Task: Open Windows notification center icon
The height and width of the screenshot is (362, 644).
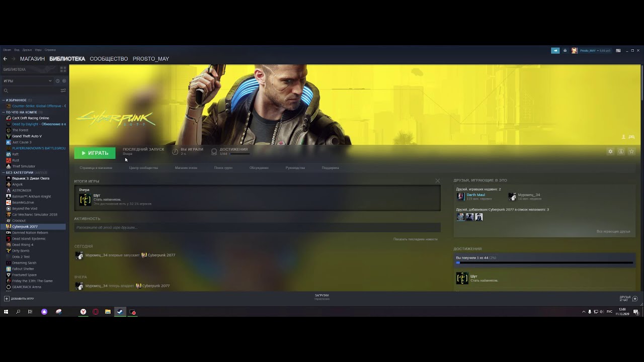Action: 636,312
